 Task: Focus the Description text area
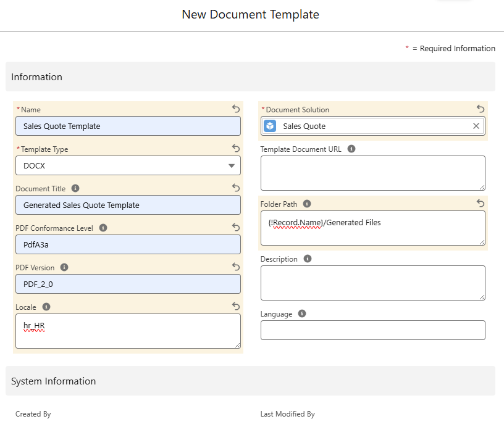click(x=372, y=283)
